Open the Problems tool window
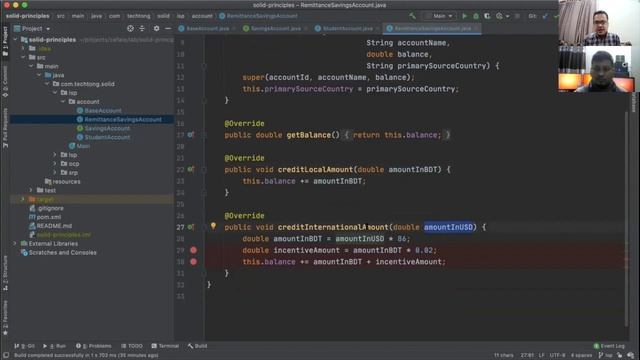Viewport: 640px width, 360px height. (x=93, y=346)
